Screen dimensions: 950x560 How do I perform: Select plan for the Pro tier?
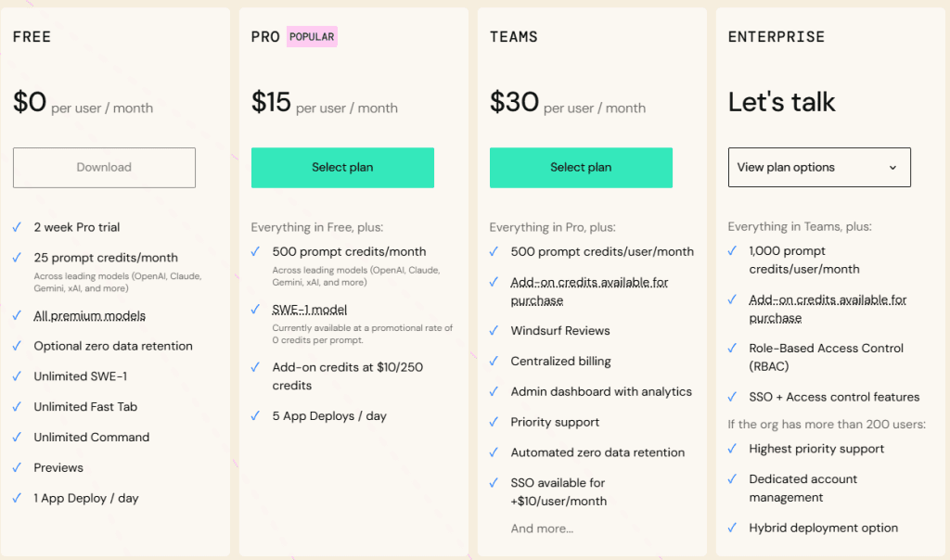342,168
